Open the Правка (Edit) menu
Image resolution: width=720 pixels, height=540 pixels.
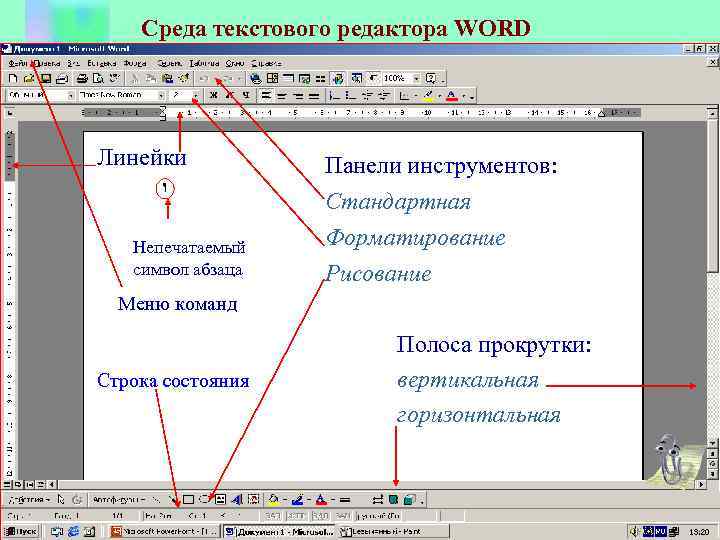tap(48, 63)
